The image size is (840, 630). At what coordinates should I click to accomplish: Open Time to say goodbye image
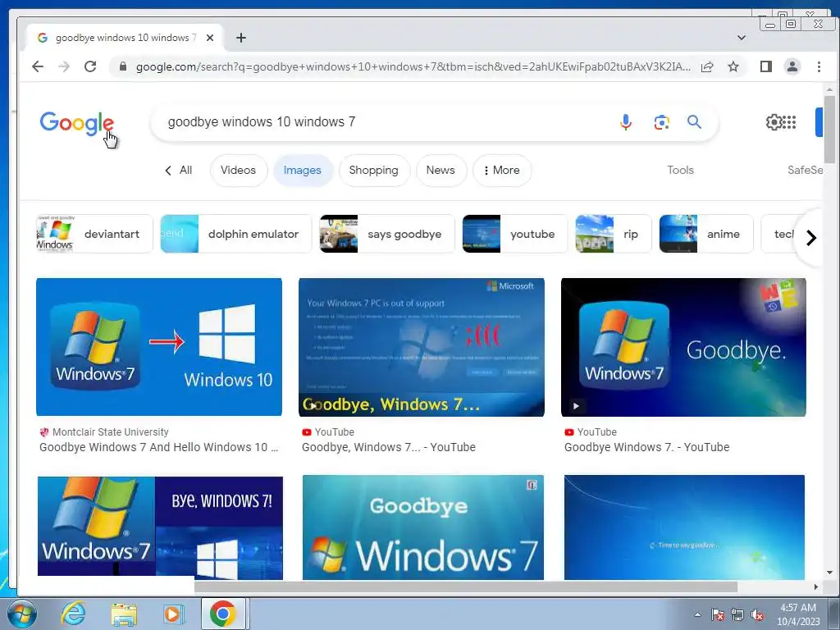click(684, 527)
